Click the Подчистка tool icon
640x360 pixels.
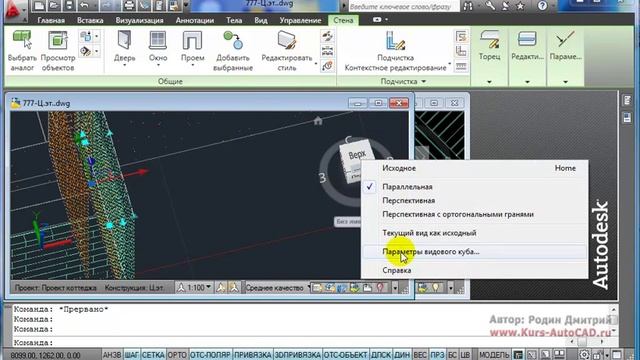tap(395, 41)
